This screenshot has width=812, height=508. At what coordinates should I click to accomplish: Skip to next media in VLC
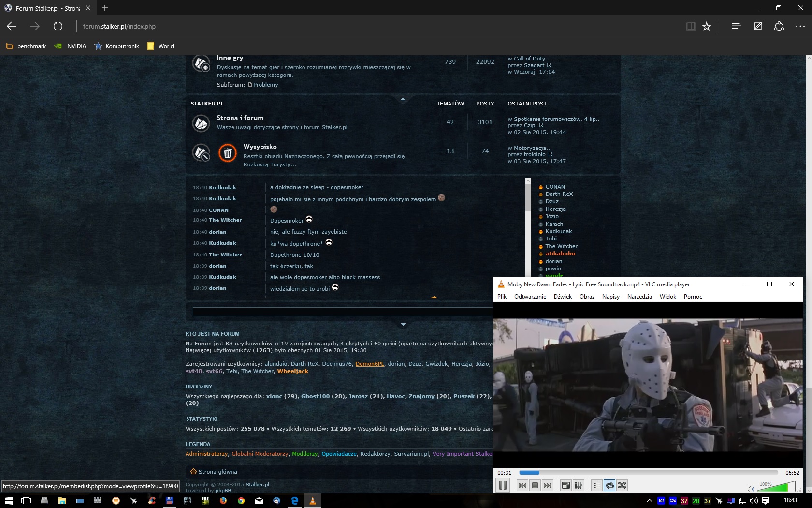click(x=548, y=485)
